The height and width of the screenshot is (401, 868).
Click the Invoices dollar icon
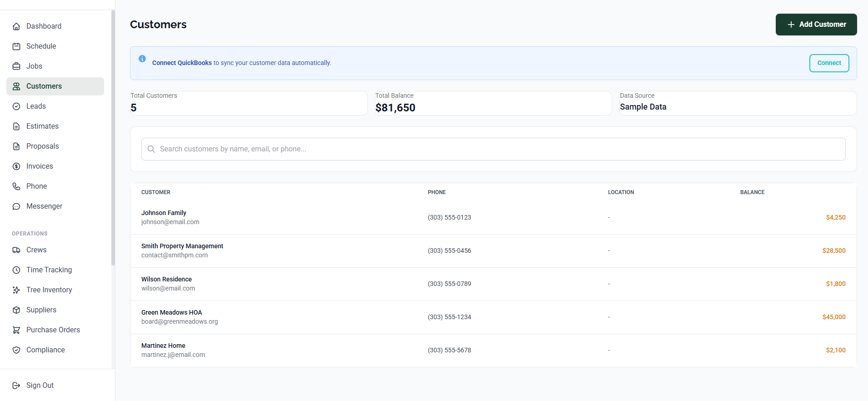point(16,166)
